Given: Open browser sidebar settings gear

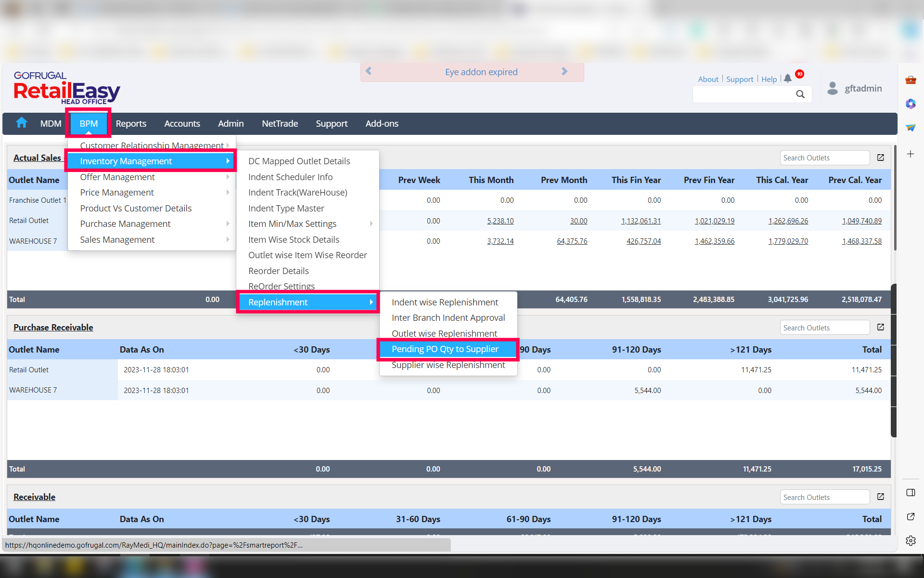Looking at the screenshot, I should (x=911, y=540).
